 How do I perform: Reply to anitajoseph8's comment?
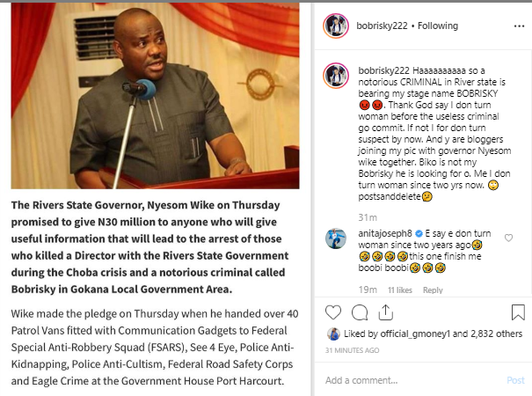point(433,290)
